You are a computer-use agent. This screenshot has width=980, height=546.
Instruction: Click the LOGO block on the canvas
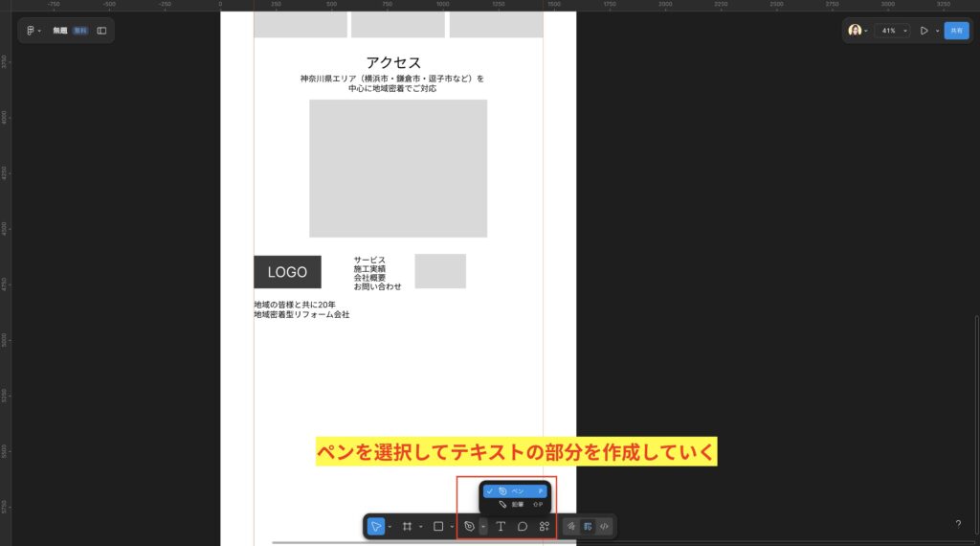click(x=287, y=272)
